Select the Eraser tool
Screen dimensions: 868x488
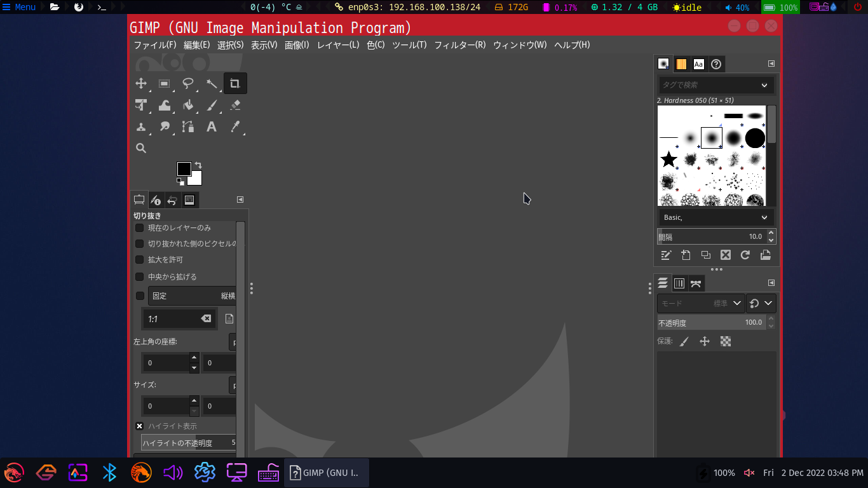coord(235,105)
